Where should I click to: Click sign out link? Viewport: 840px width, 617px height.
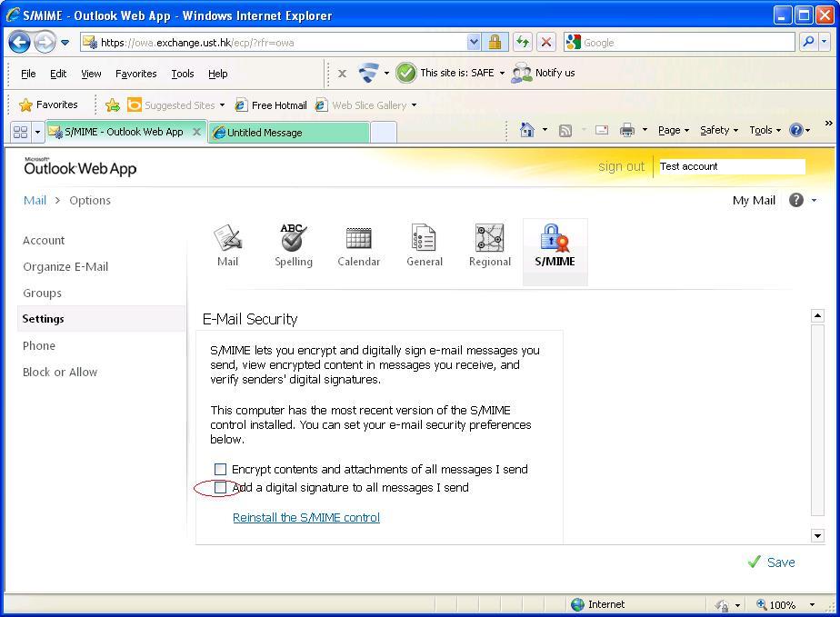pos(621,166)
